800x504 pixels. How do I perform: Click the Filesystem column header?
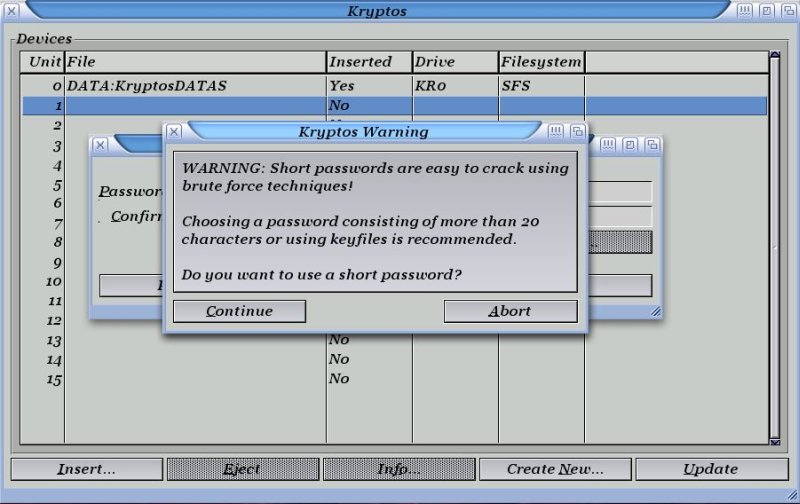542,62
